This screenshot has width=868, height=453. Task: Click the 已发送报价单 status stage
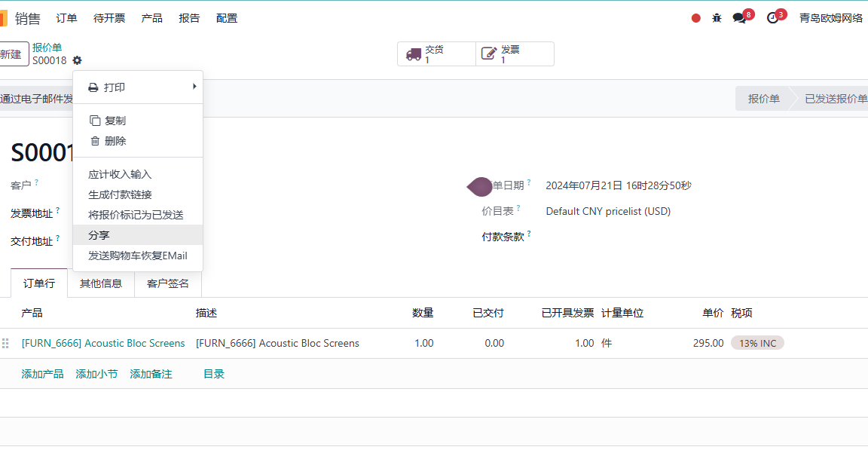coord(833,99)
